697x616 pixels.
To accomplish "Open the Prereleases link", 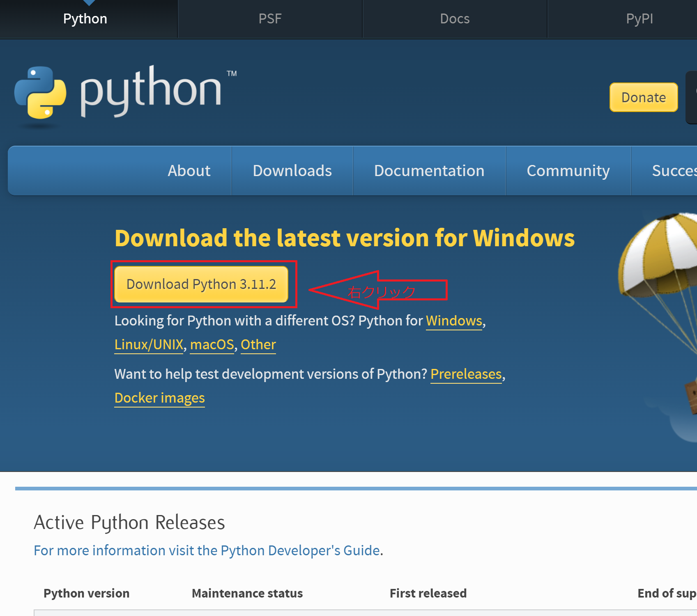I will (466, 374).
